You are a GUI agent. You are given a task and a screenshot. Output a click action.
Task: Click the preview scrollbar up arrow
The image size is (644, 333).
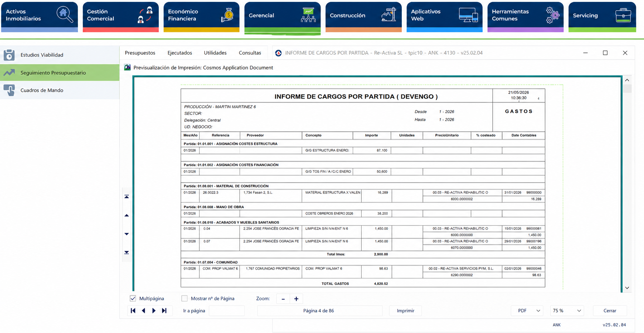click(x=627, y=80)
